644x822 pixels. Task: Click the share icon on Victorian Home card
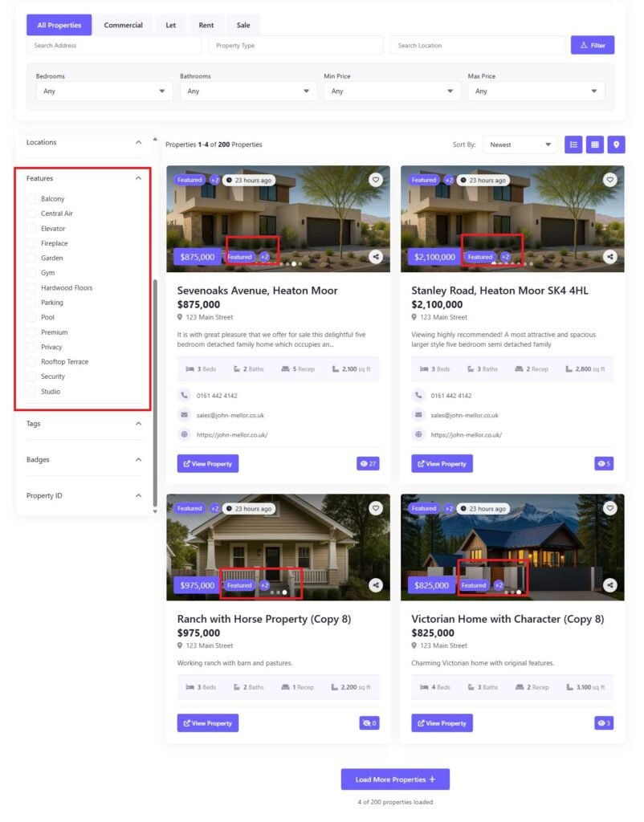[610, 586]
